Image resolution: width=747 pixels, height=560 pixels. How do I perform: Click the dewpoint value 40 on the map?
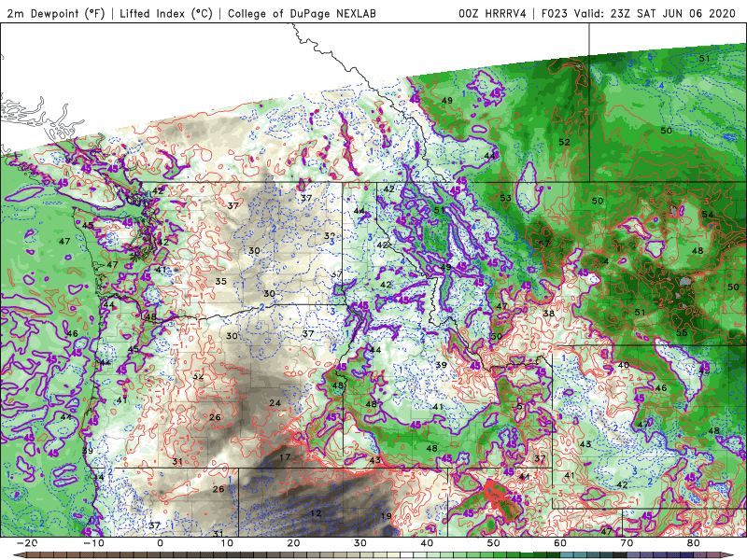(624, 365)
